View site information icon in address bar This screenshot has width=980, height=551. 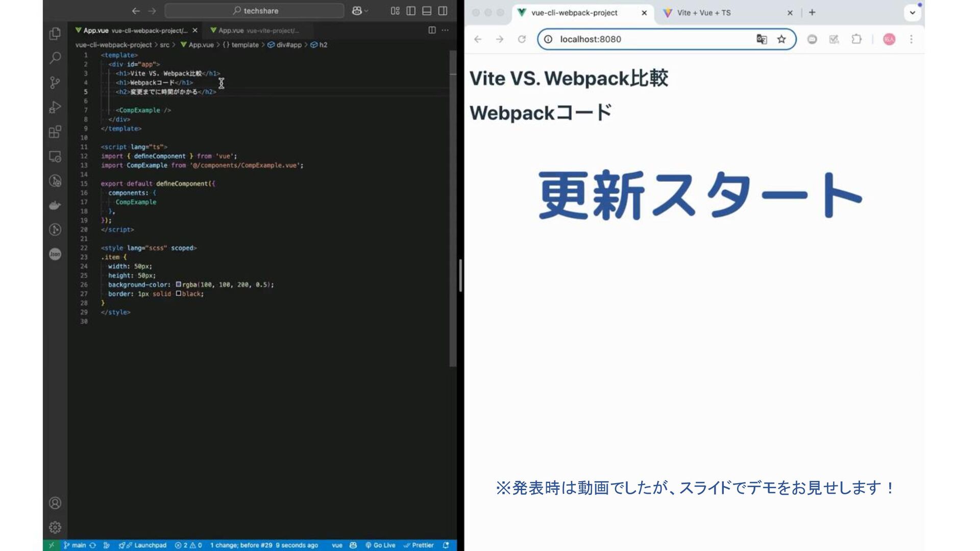pos(548,39)
